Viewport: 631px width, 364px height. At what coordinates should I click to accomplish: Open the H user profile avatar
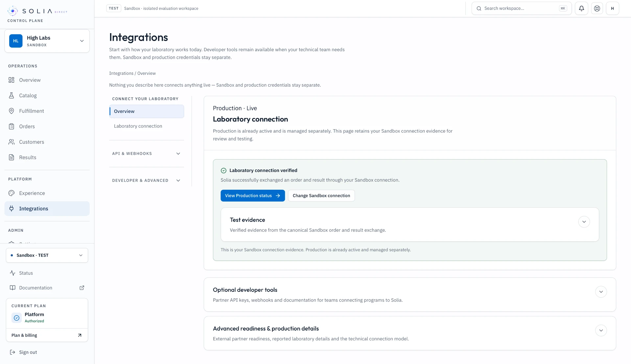click(x=612, y=9)
